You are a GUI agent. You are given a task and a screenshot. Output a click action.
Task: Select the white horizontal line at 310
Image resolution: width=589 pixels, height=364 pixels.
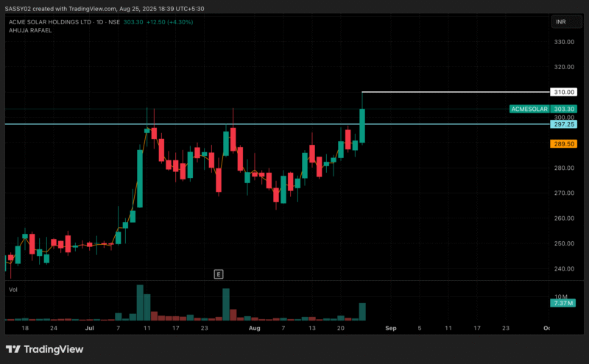pos(456,92)
